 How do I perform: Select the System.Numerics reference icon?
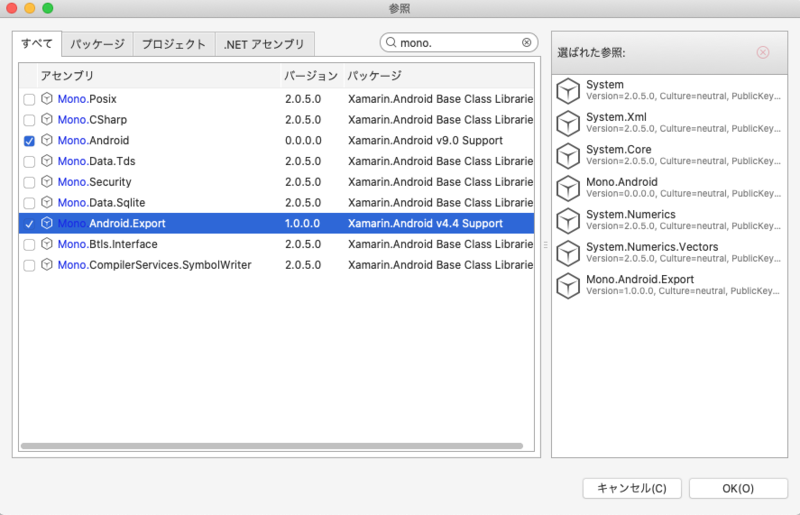coord(568,220)
